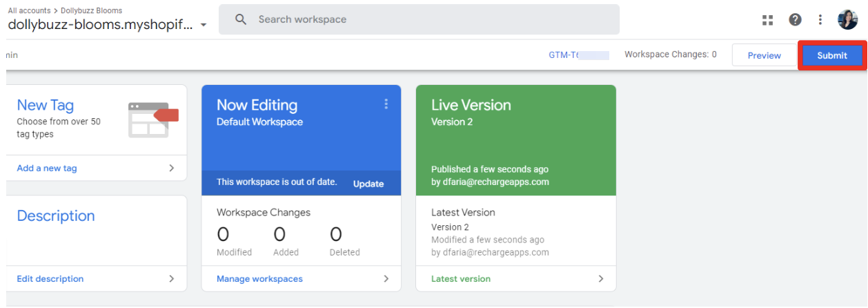
Task: Open the Now Editing card three-dot menu
Action: click(x=386, y=104)
